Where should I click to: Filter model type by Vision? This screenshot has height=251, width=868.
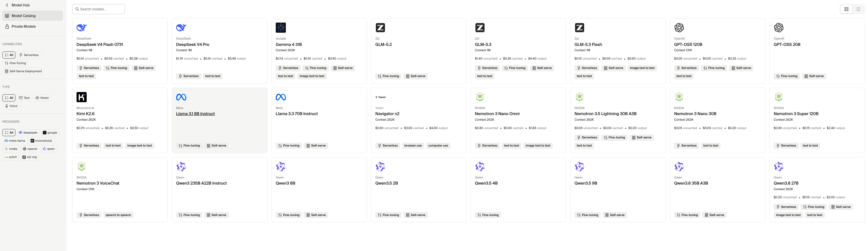42,98
